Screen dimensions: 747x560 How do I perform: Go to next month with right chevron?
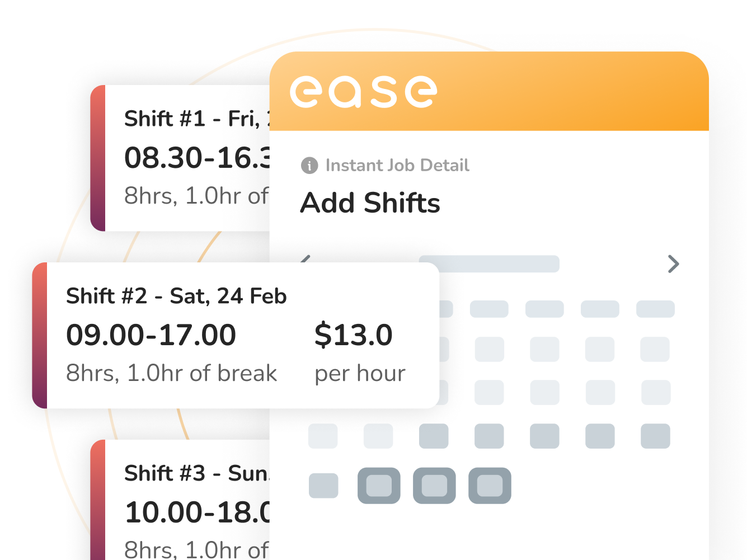[673, 263]
